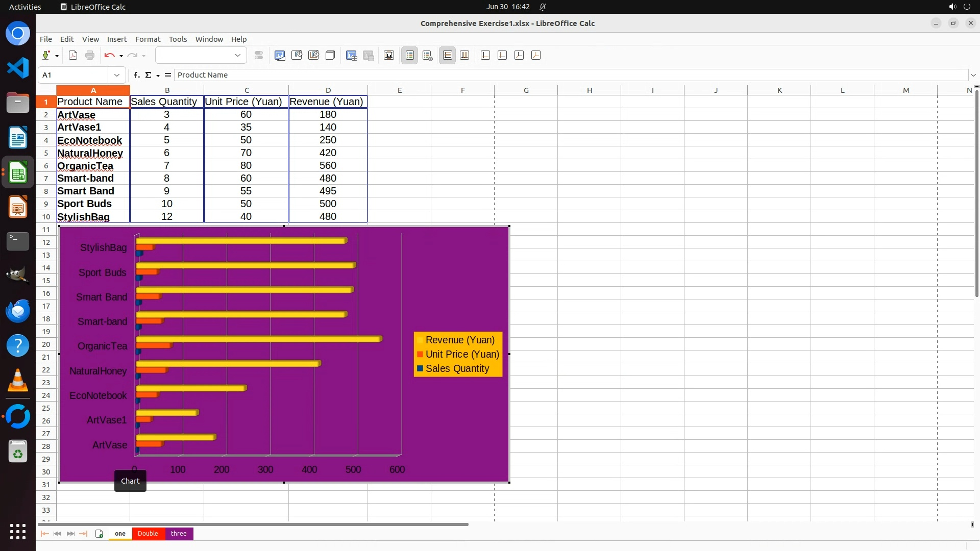Click the Format Selection icon
The height and width of the screenshot is (551, 980).
pyautogui.click(x=259, y=56)
